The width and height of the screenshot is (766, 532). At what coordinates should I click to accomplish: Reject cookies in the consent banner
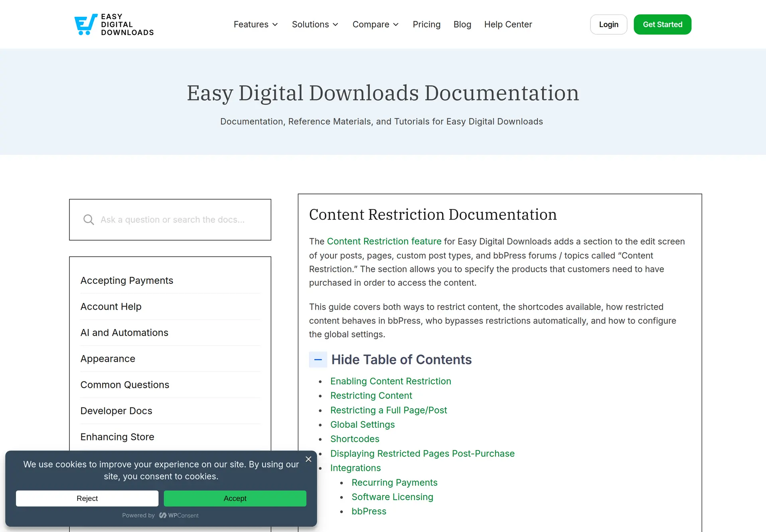(87, 498)
